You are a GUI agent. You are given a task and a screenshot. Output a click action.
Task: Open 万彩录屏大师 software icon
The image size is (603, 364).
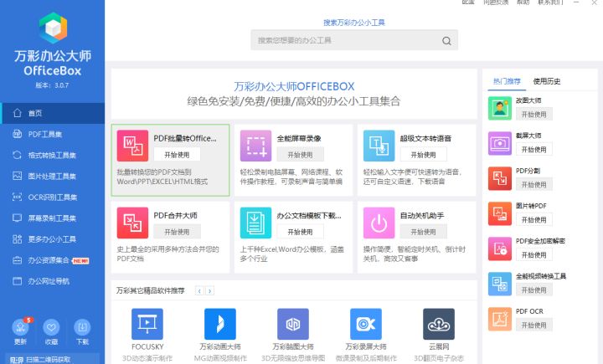point(366,324)
